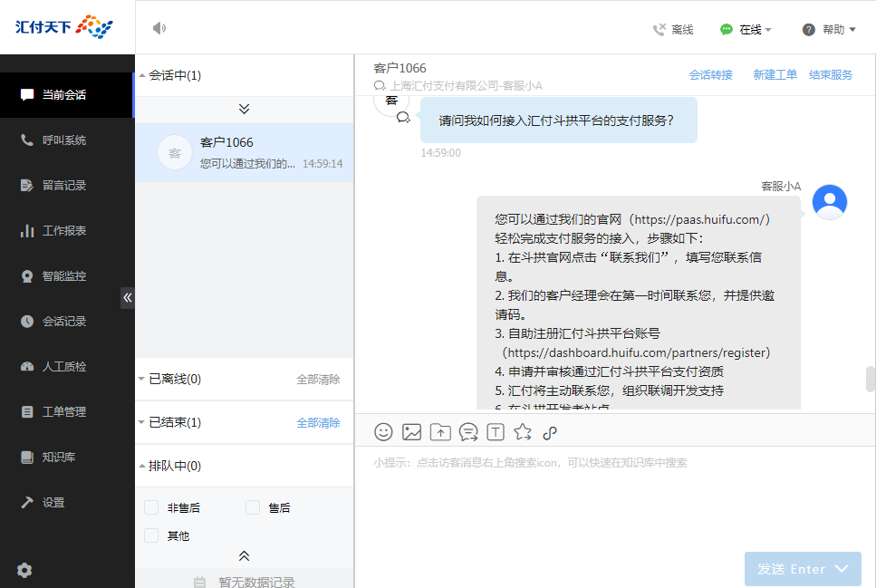Image resolution: width=876 pixels, height=588 pixels.
Task: Click the chat scrollbar thumb
Action: 870,380
